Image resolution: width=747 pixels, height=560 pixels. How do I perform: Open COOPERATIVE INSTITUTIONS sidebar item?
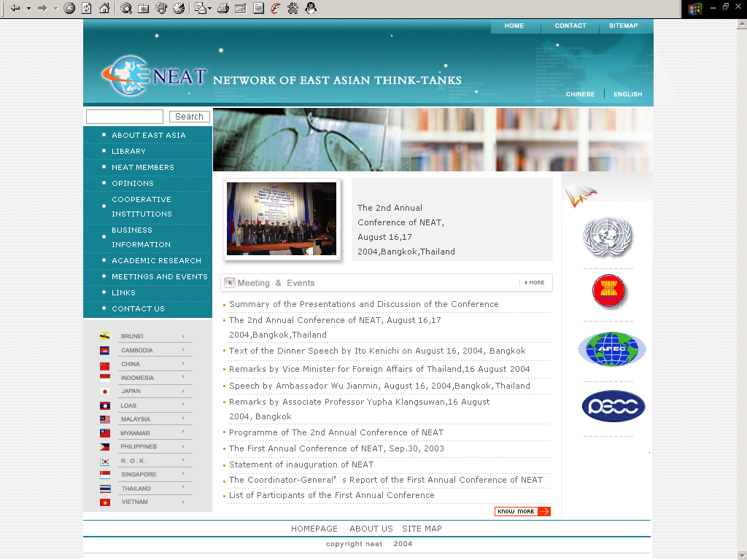142,206
